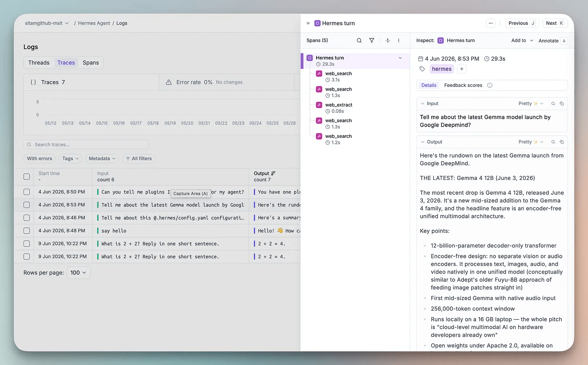Select the Details tab
This screenshot has height=365, width=588.
(x=429, y=85)
